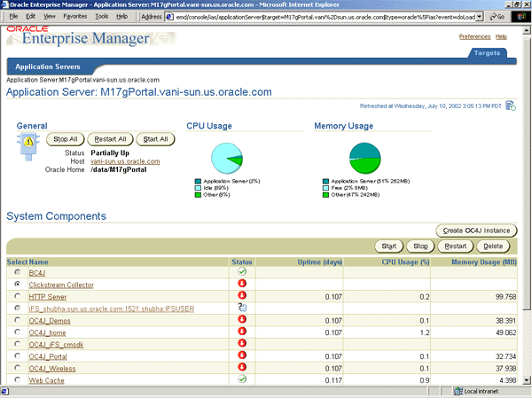
Task: Click the Stop All button
Action: point(65,139)
